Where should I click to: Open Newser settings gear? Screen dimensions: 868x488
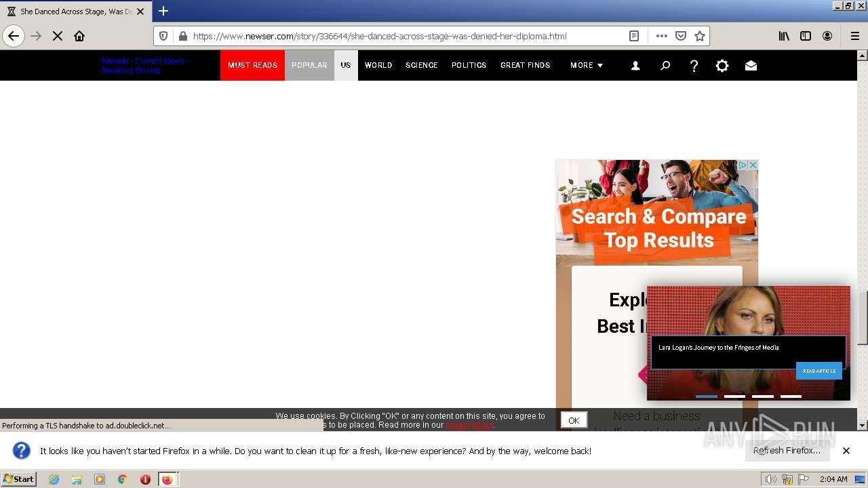tap(722, 66)
